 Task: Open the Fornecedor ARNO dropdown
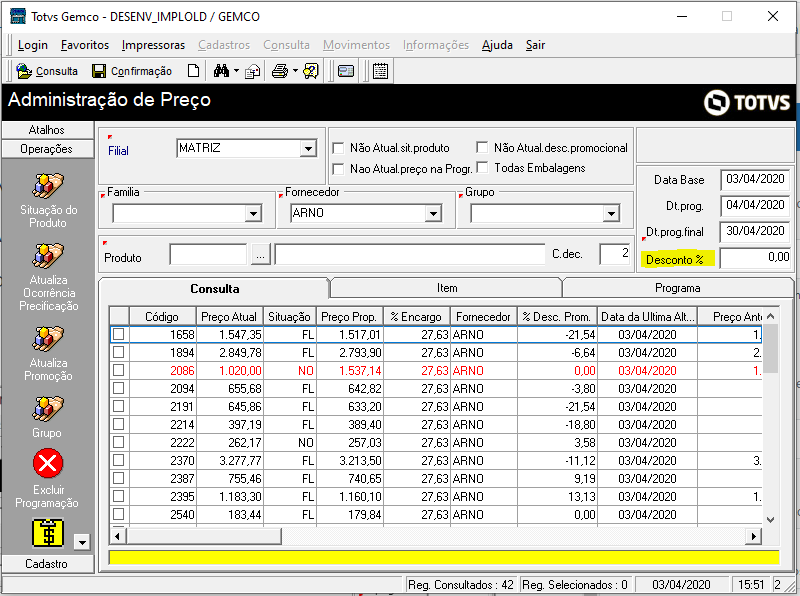click(x=433, y=213)
